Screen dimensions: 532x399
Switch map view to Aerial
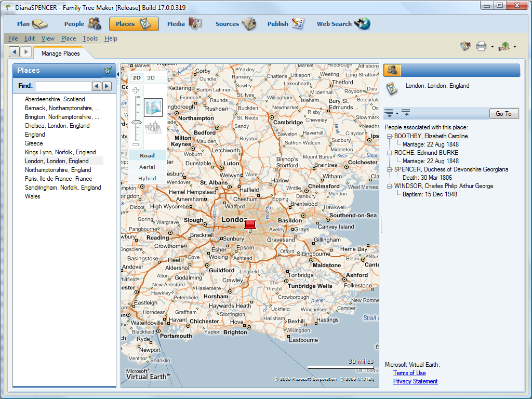(x=147, y=167)
